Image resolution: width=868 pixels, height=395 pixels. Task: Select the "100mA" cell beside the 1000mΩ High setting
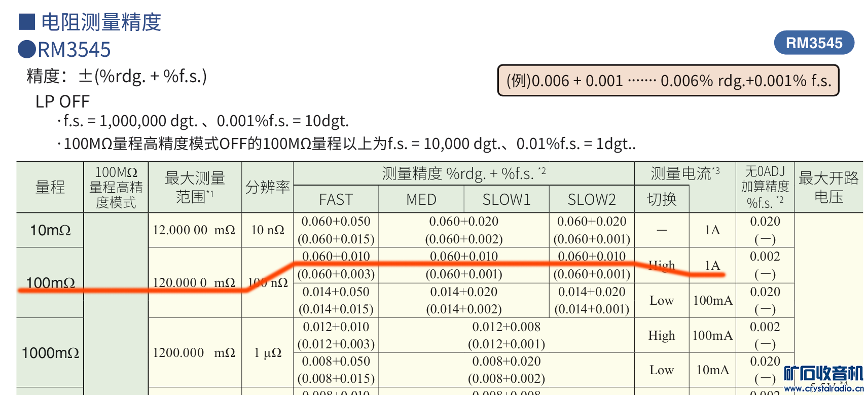(x=712, y=335)
